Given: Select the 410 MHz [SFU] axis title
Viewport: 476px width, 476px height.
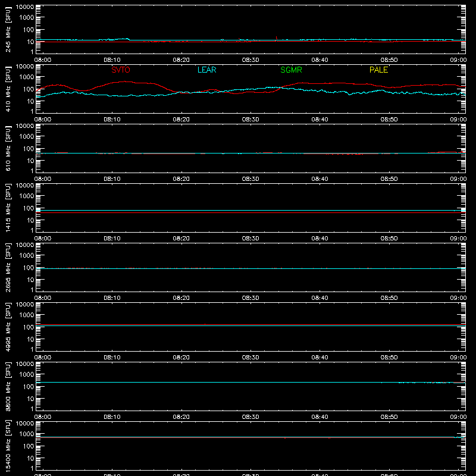Looking at the screenshot, I should [8, 89].
